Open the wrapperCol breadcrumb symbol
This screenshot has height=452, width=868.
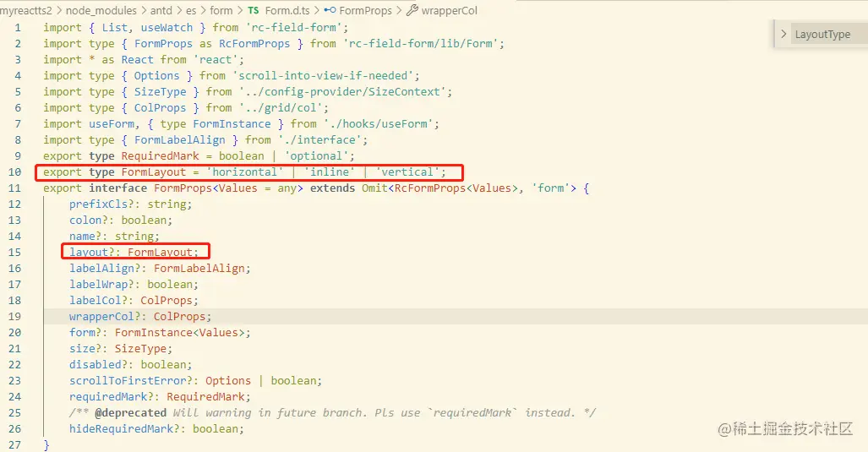point(449,10)
